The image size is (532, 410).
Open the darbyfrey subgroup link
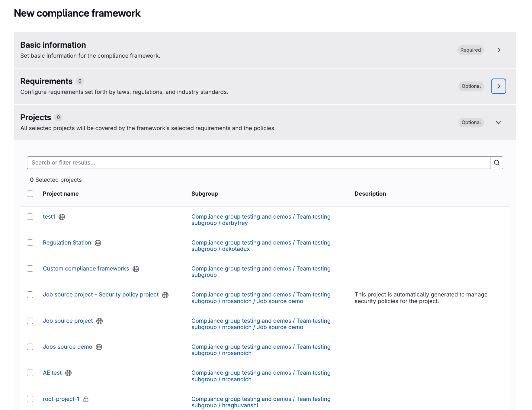235,223
